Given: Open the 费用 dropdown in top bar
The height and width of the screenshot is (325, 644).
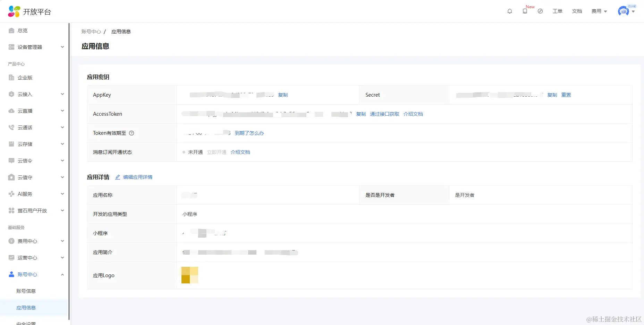Looking at the screenshot, I should pyautogui.click(x=599, y=11).
